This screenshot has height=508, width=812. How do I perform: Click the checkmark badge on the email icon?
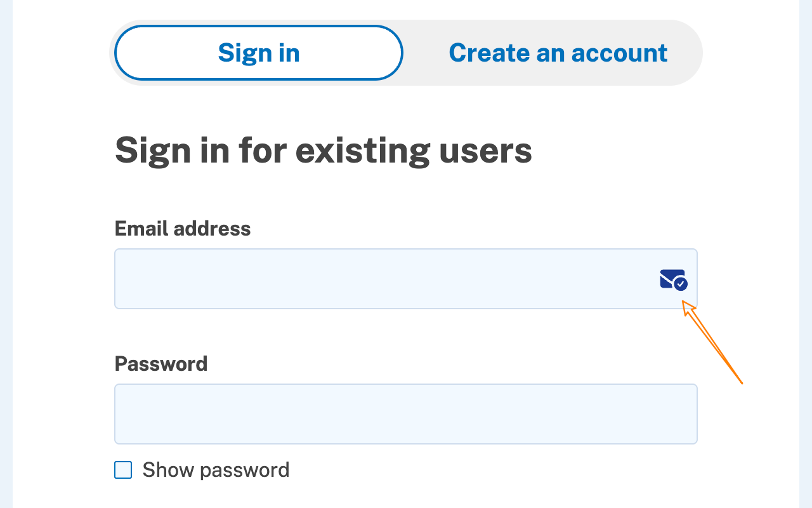[681, 284]
